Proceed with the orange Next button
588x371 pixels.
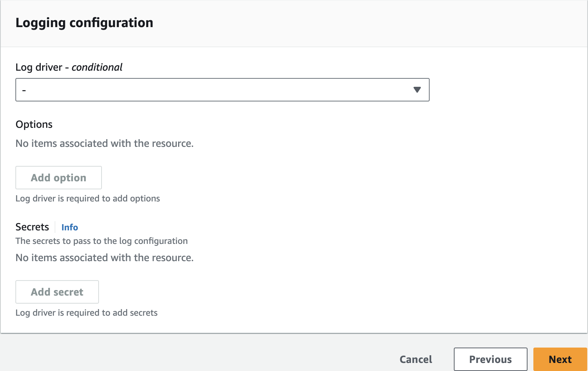(560, 359)
